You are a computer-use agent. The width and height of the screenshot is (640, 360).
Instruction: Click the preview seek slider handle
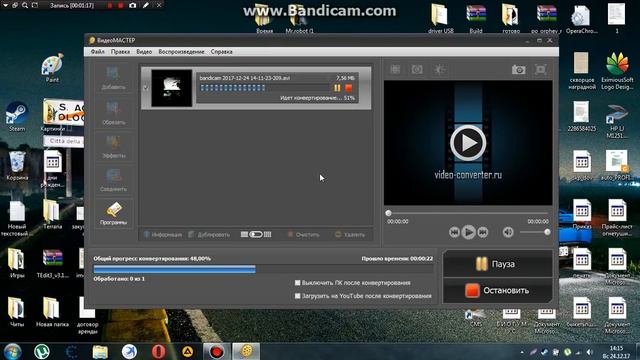[389, 213]
